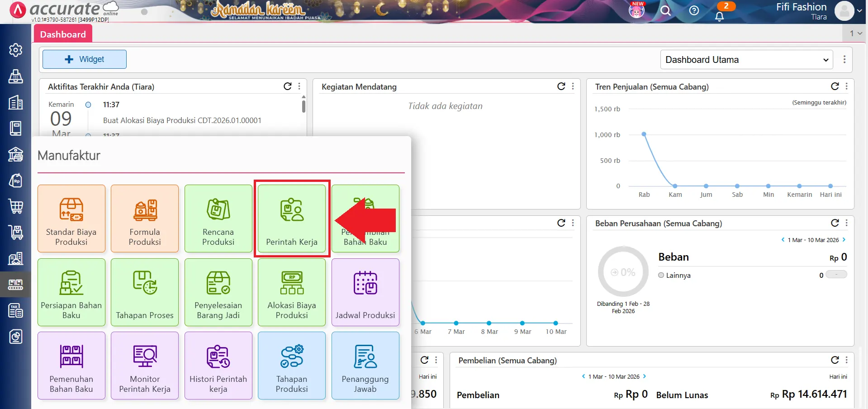Click the add Widget button
Screen dimensions: 868x409
tap(85, 59)
